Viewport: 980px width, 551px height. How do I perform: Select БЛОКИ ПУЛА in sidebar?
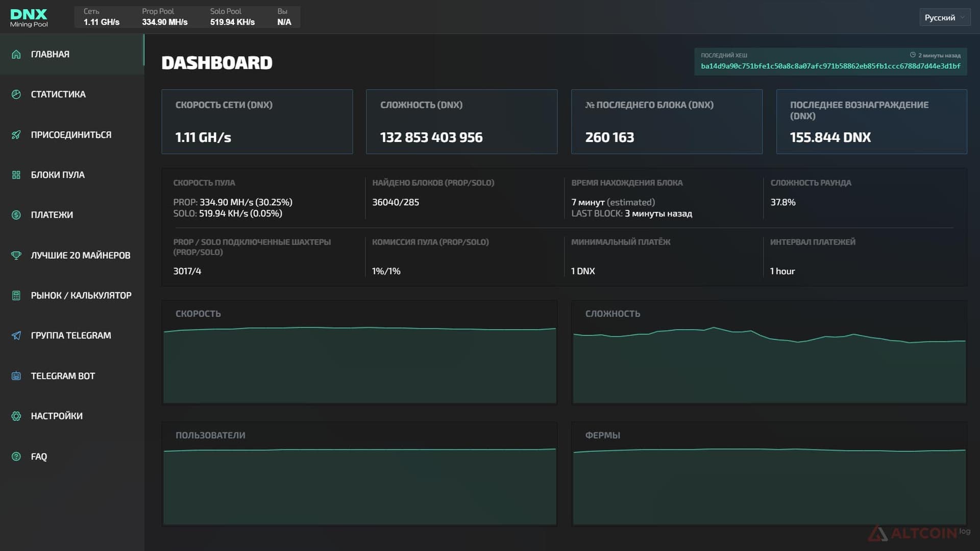click(x=72, y=175)
